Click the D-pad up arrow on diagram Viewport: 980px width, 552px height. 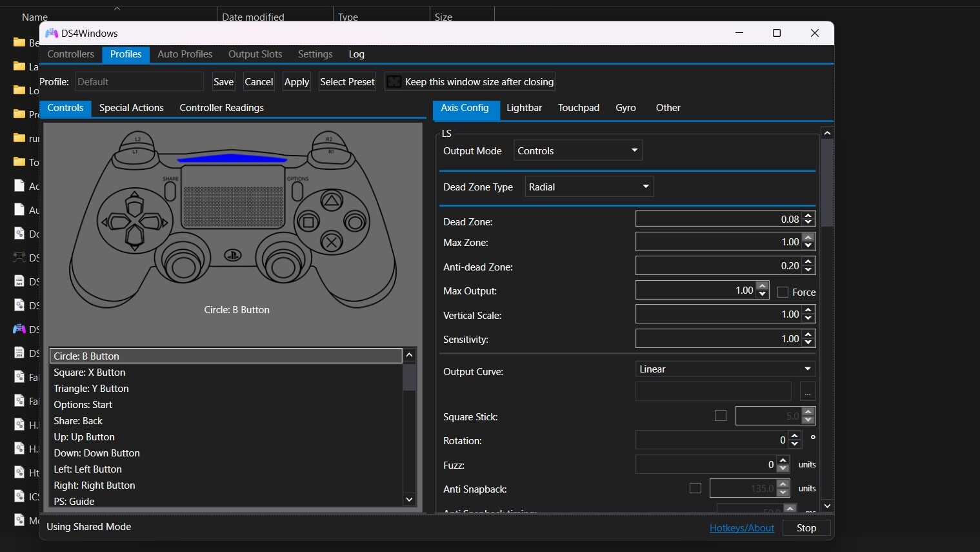click(134, 203)
